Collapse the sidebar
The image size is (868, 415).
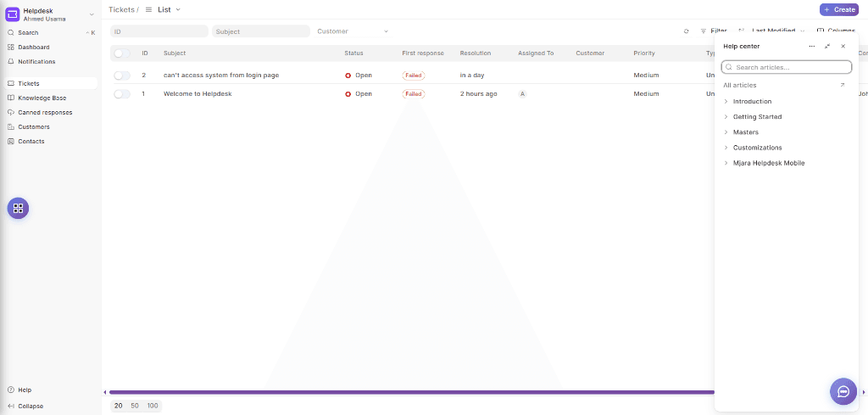[x=25, y=407]
